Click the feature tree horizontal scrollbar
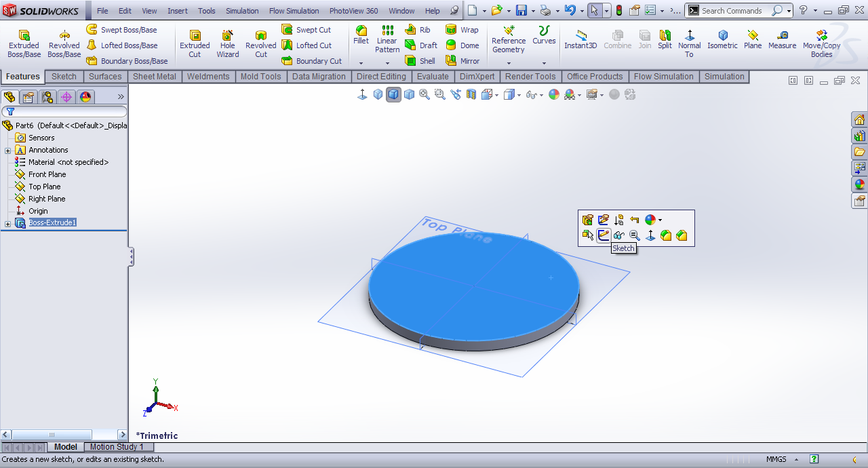Screen dimensions: 868x468 tap(64, 435)
